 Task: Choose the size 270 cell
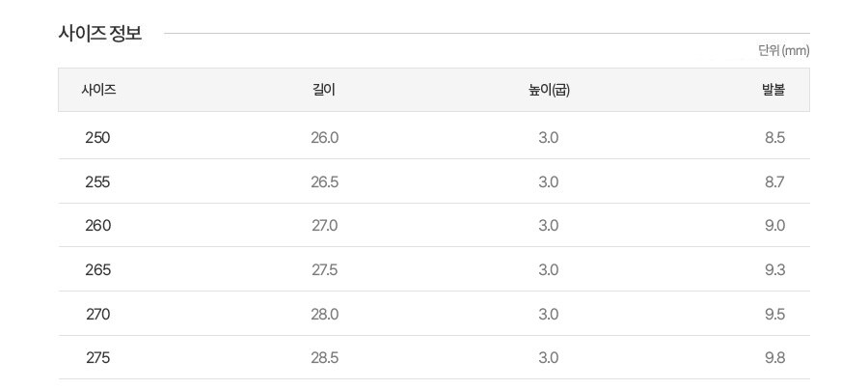coord(97,314)
